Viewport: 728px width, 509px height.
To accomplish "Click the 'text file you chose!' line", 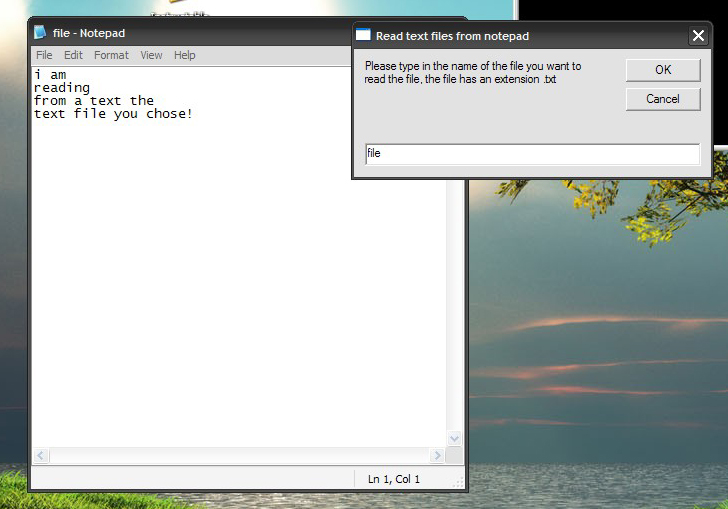I will [113, 114].
